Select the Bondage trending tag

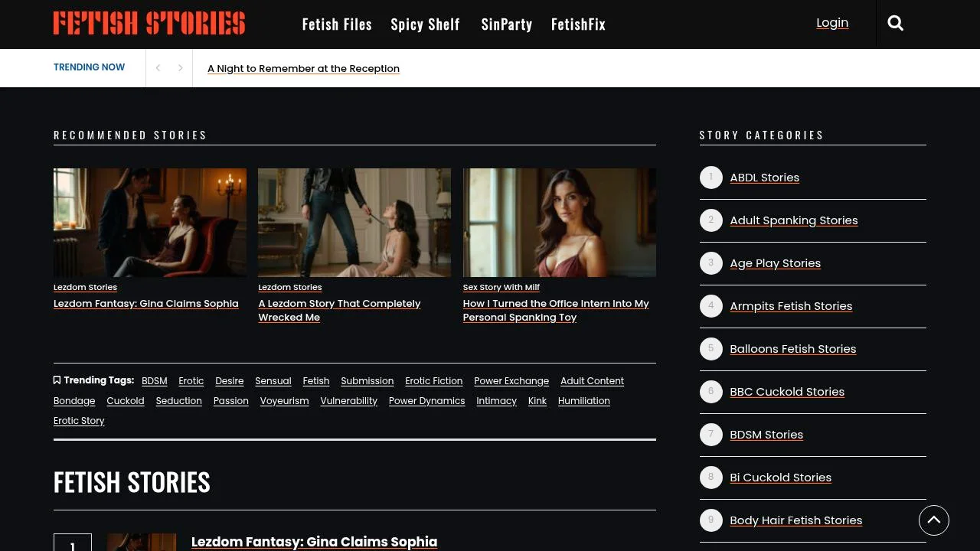pos(74,400)
